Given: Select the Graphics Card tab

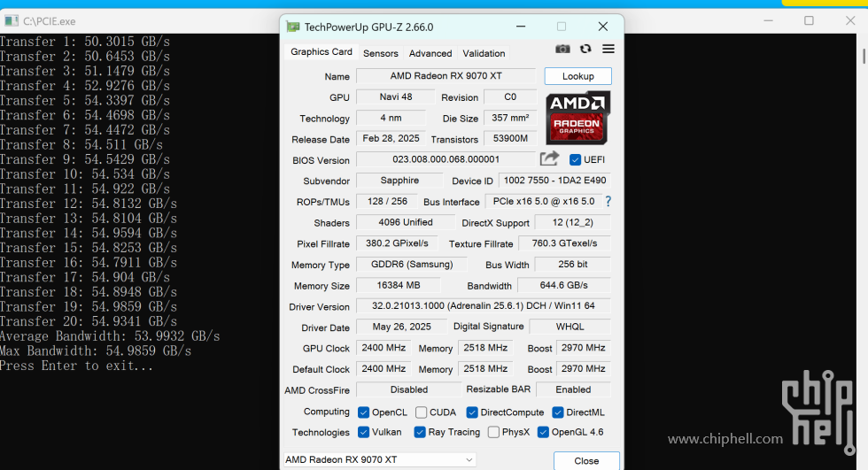Looking at the screenshot, I should [321, 52].
